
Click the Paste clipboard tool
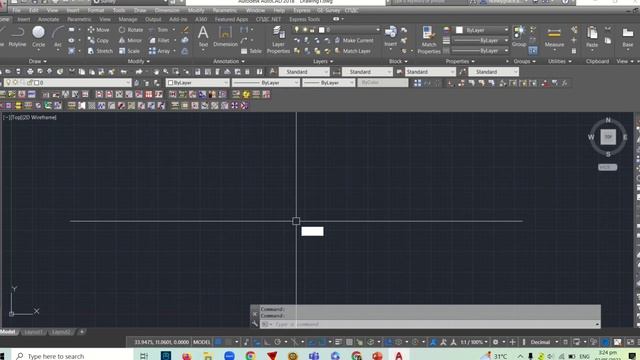pos(592,37)
